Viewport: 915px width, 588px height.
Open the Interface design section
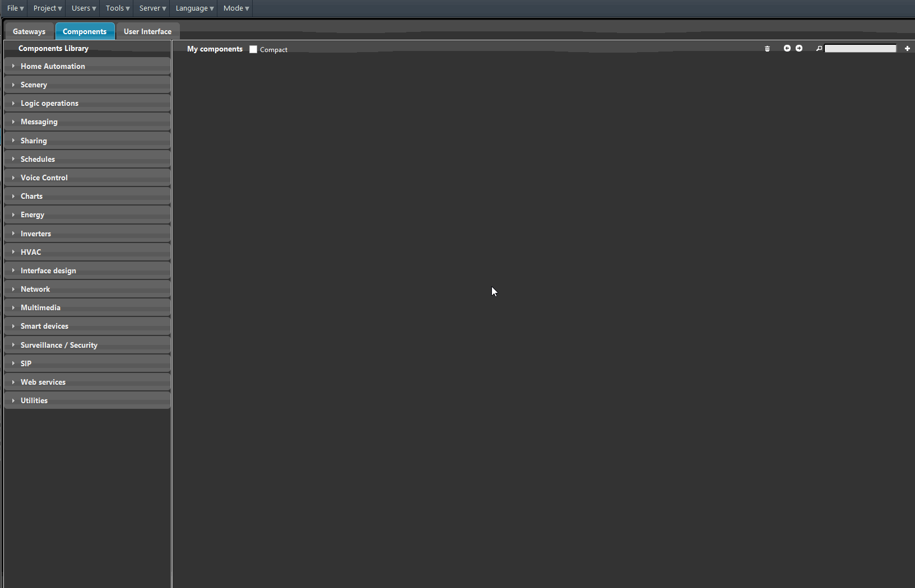87,270
